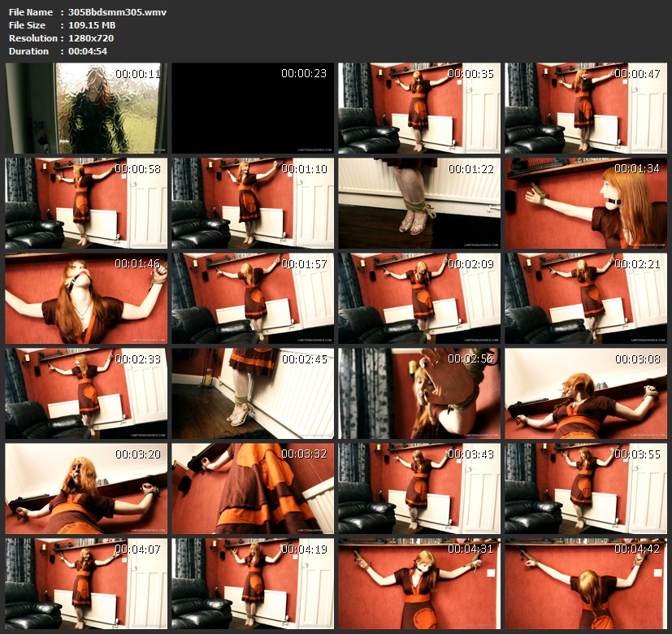Select the black frame stamped 00:00:23
This screenshot has height=634, width=672.
tap(253, 108)
